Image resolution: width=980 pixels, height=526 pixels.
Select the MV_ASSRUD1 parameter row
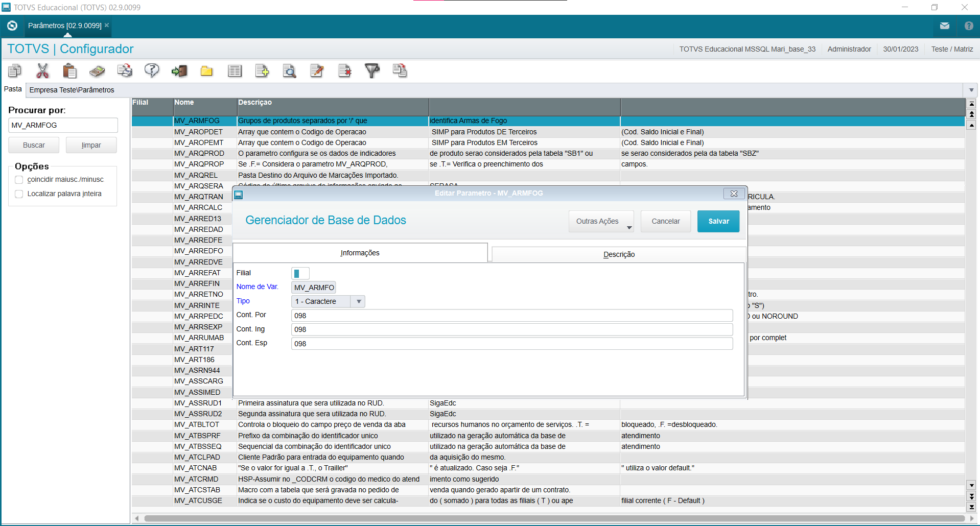[548, 403]
